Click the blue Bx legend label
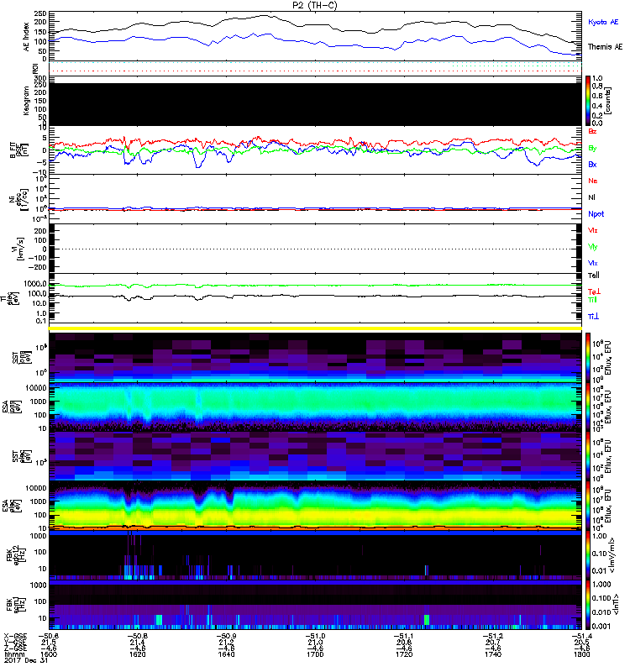Viewport: 630px width, 672px height. (x=593, y=165)
